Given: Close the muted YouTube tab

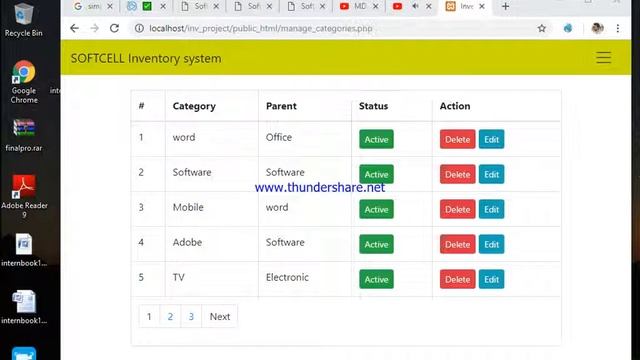Looking at the screenshot, I should [x=429, y=6].
